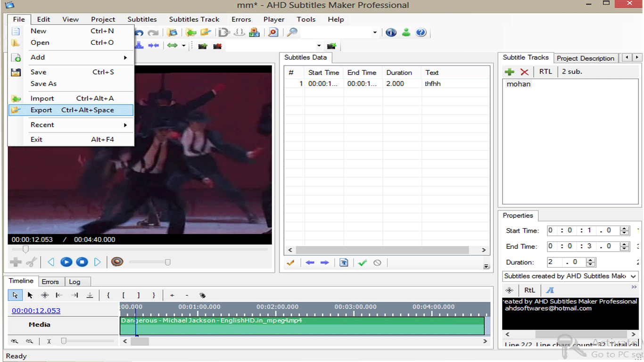The image size is (644, 362).
Task: Click the scissors split icon under the player
Action: tap(31, 262)
